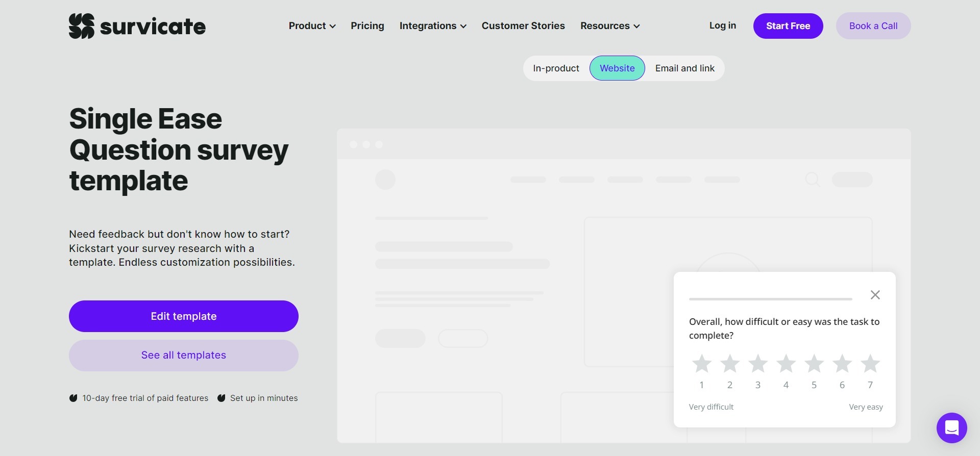Select the third star rating
The height and width of the screenshot is (456, 980).
point(758,364)
